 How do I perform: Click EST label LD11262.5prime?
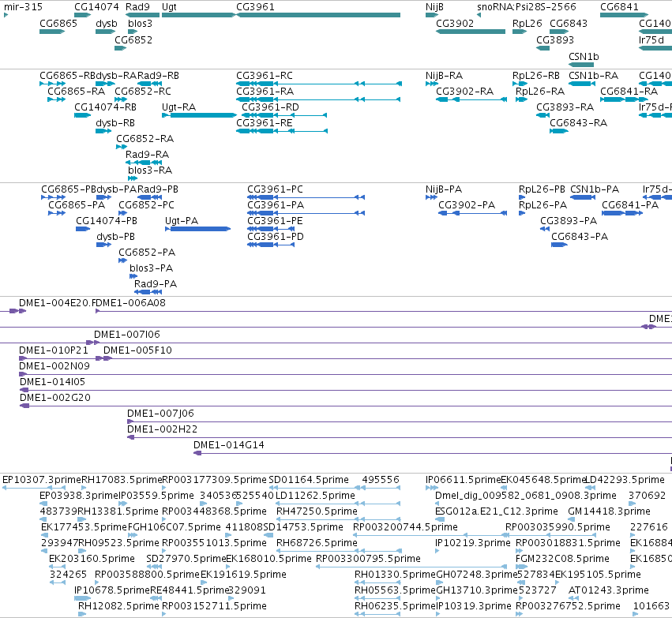click(x=315, y=496)
